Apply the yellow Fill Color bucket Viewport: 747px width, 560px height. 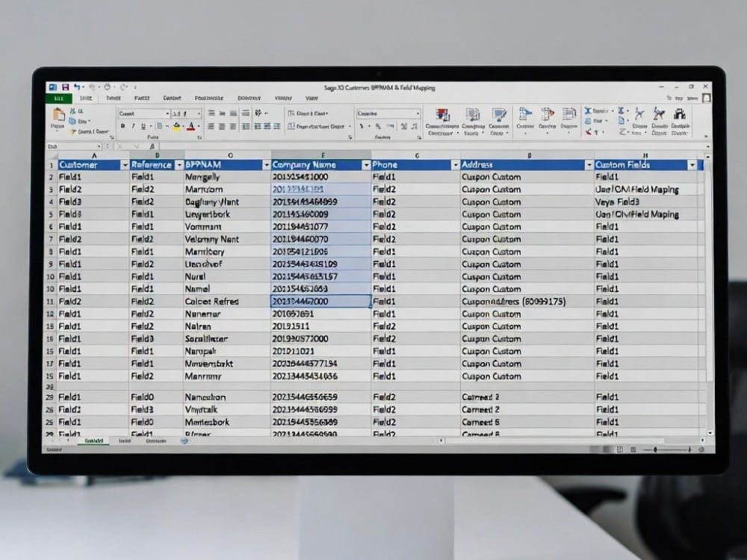tap(177, 126)
